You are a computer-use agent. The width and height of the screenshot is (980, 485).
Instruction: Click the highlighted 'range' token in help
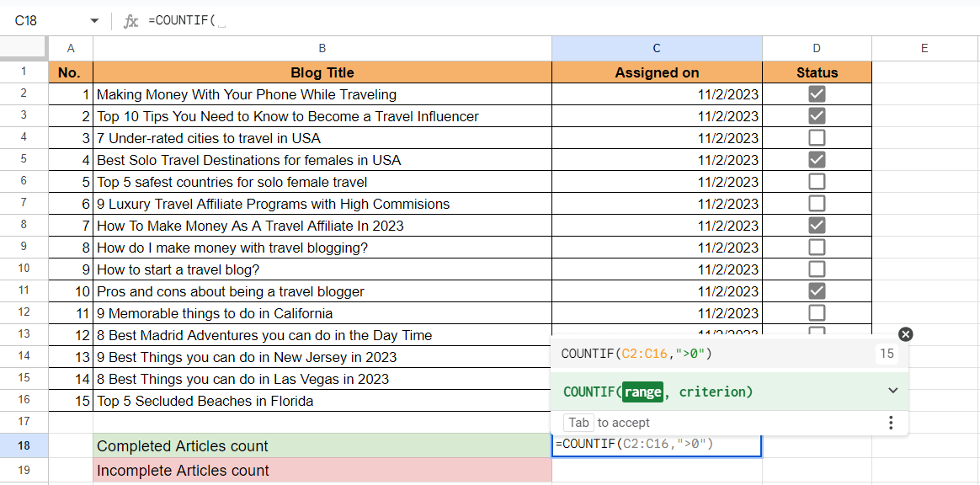coord(645,392)
